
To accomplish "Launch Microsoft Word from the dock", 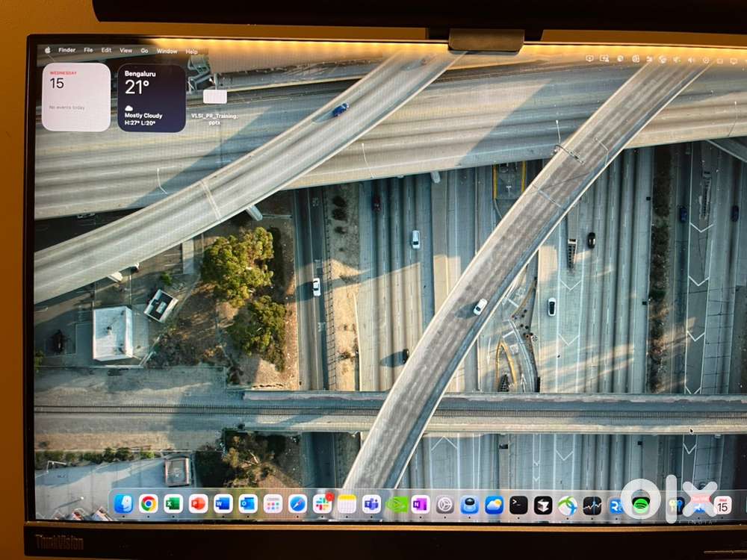I will click(x=223, y=504).
